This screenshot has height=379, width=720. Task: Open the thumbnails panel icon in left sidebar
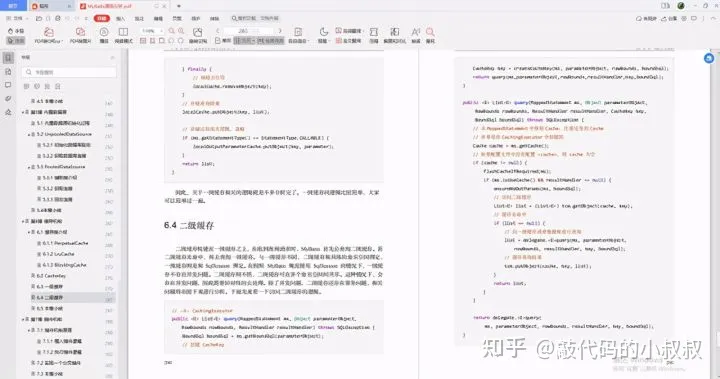coord(8,72)
